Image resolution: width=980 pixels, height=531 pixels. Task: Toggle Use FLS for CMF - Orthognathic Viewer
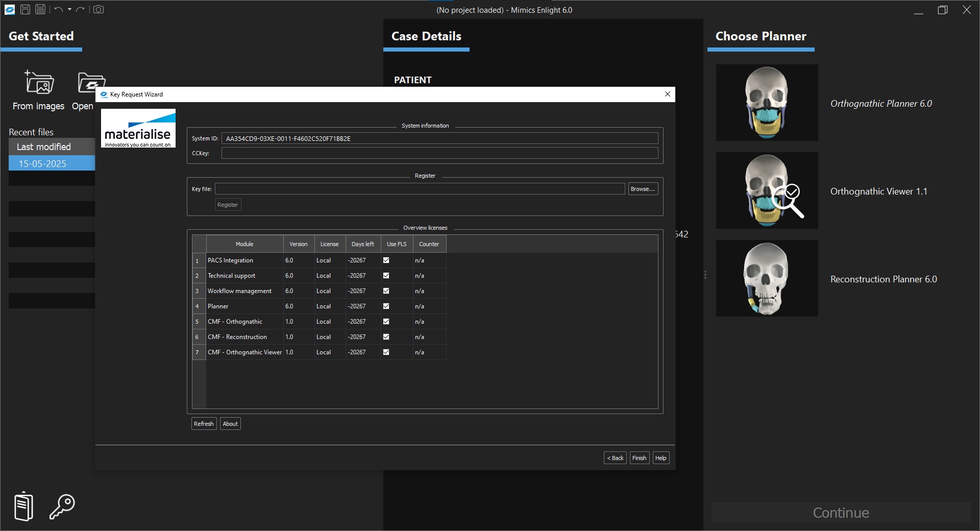point(386,352)
